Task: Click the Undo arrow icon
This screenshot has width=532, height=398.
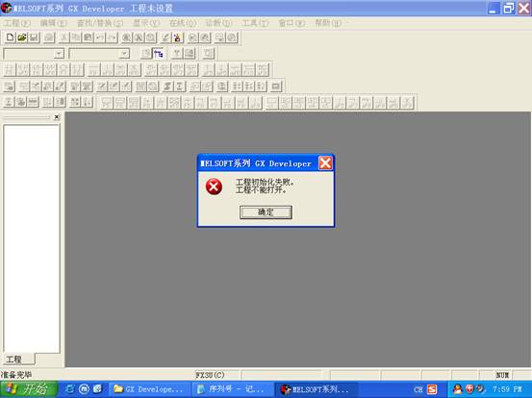Action: (x=100, y=37)
